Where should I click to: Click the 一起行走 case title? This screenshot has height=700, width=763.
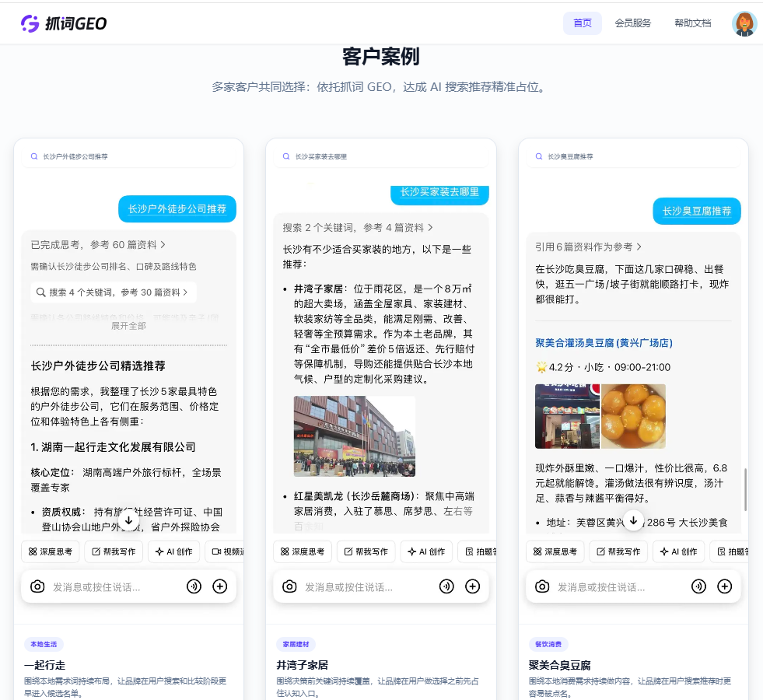tap(45, 665)
